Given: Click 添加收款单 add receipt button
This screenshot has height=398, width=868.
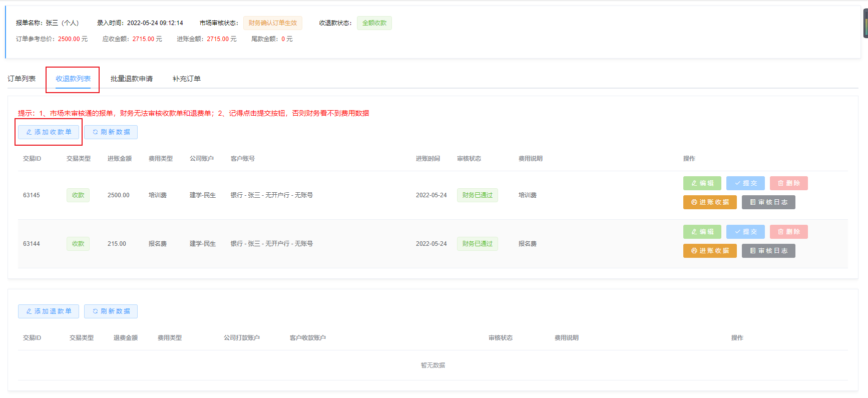Looking at the screenshot, I should (x=49, y=132).
